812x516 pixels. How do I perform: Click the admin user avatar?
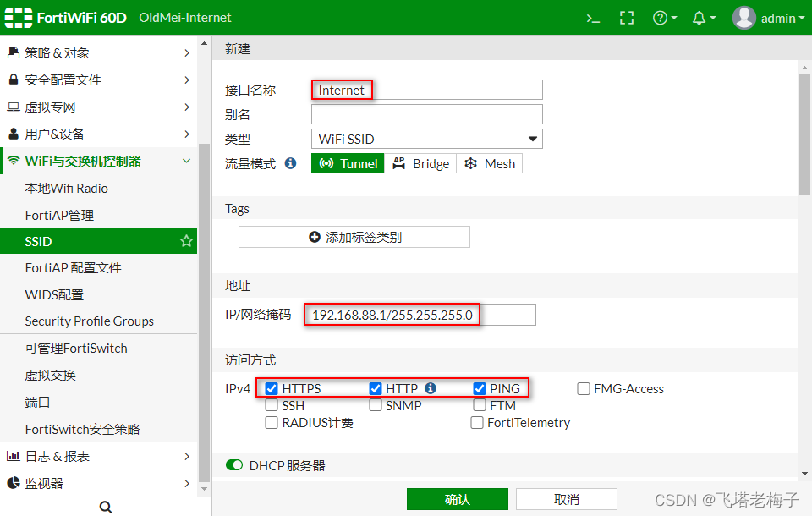point(743,18)
